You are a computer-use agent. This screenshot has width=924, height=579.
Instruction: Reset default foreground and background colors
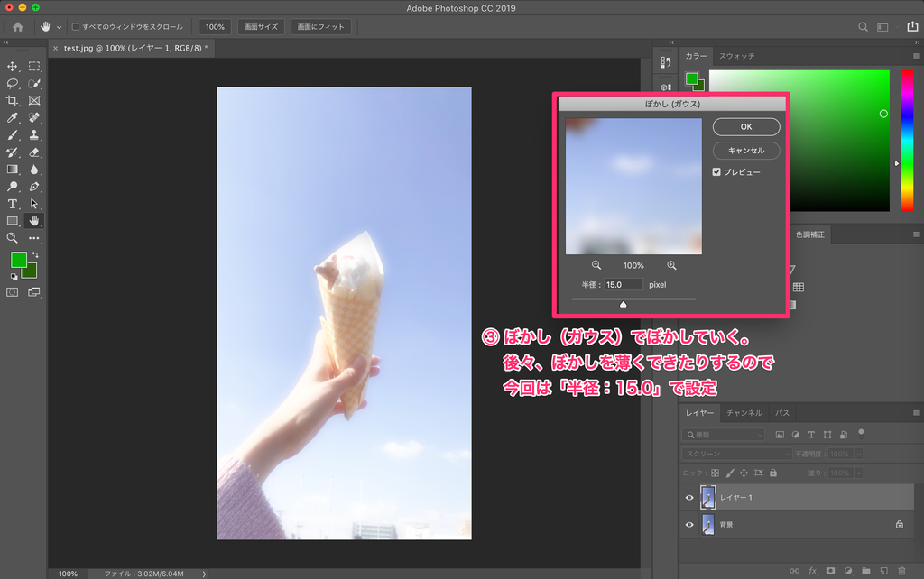14,276
